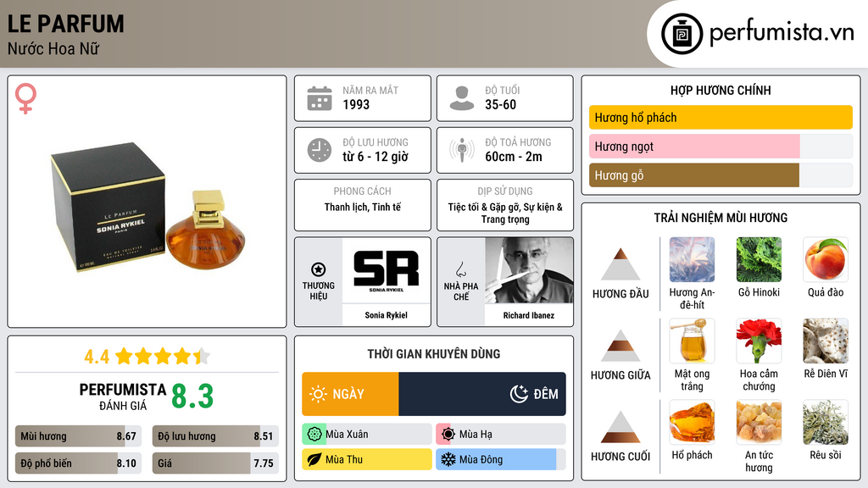Click the Trải nghiệm mùi hương heading
Screen dimensions: 868x488
point(721,218)
